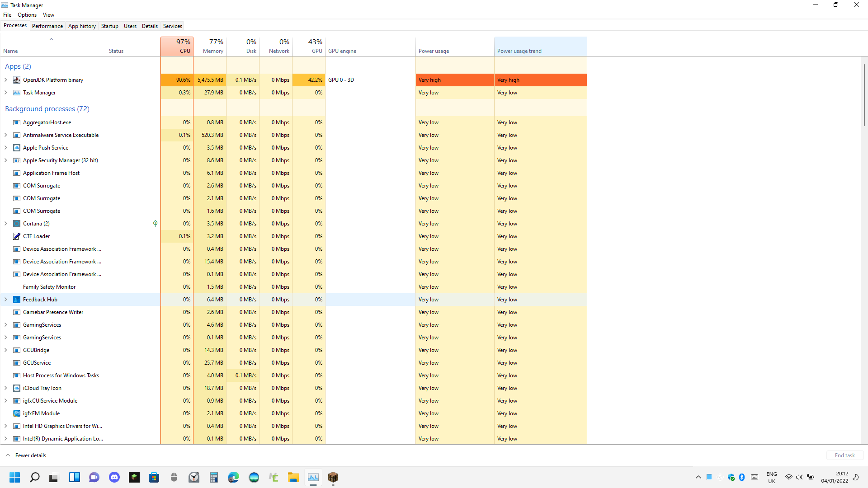Sort processes by Memory column header
This screenshot has width=868, height=488.
click(x=210, y=47)
